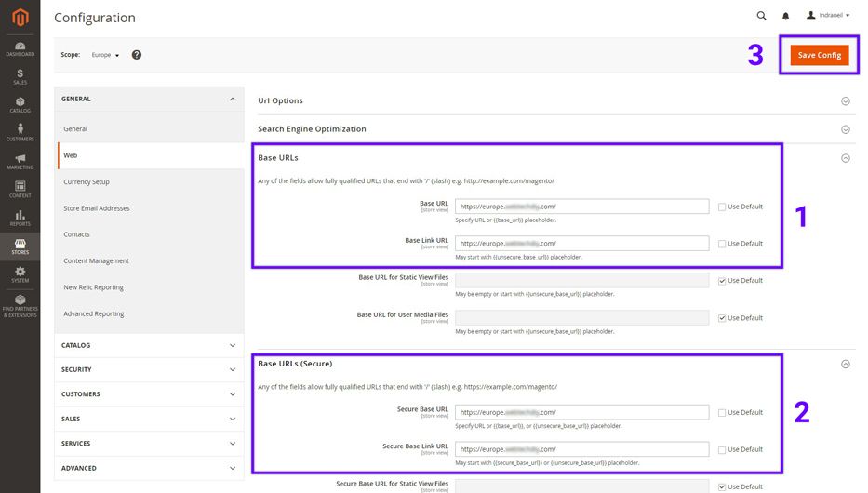This screenshot has width=868, height=493.
Task: Expand the CUSTOMERS section
Action: click(x=149, y=394)
